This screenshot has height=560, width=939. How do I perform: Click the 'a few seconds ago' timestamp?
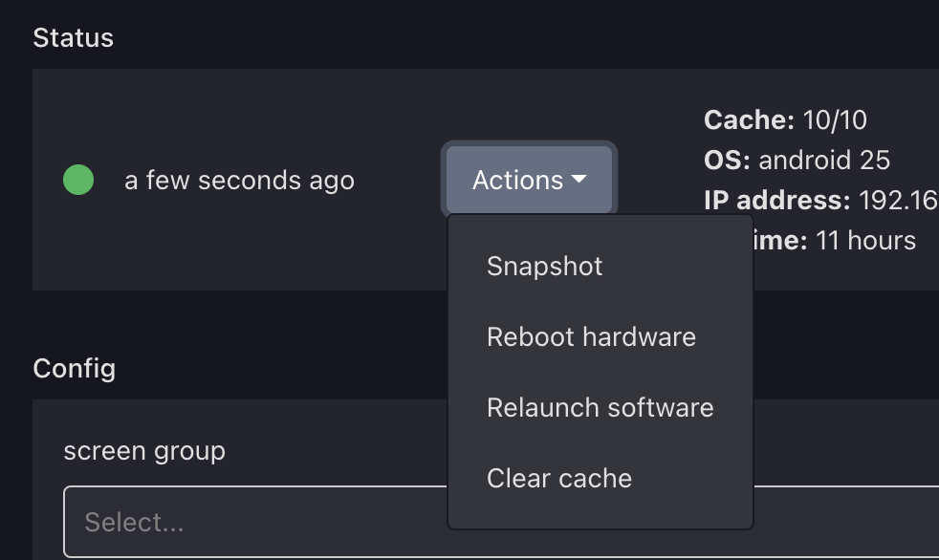(x=239, y=180)
